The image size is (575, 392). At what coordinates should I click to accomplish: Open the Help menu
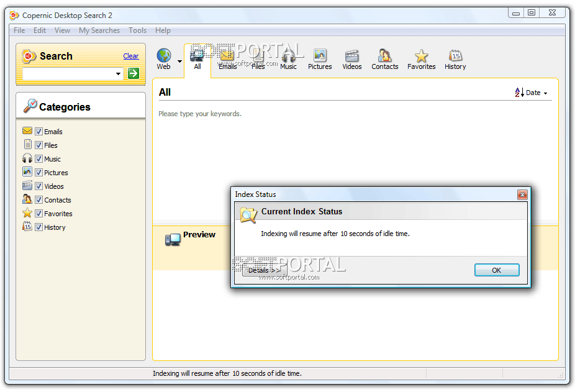coord(163,30)
